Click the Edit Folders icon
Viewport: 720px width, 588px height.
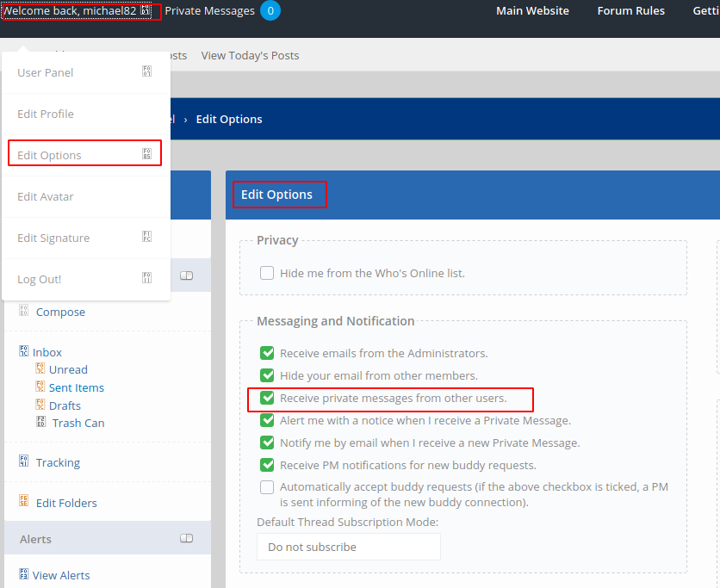coord(24,501)
